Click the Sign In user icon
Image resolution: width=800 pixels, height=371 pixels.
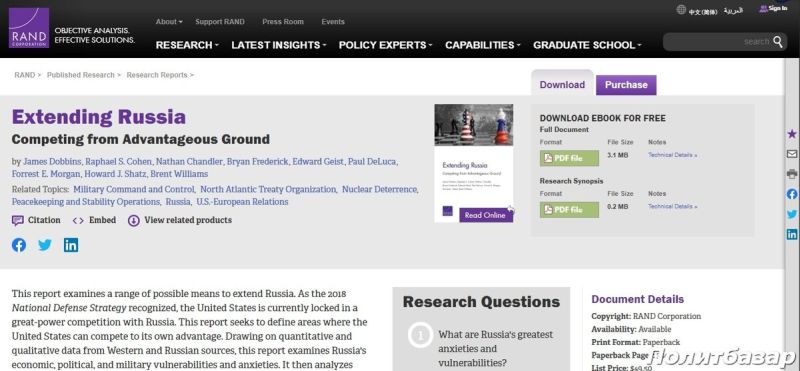(x=763, y=9)
